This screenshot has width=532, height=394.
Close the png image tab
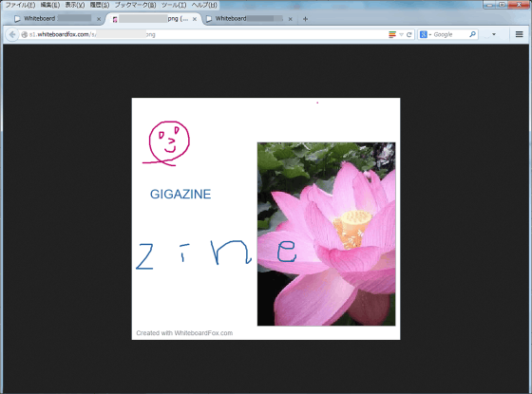click(195, 19)
